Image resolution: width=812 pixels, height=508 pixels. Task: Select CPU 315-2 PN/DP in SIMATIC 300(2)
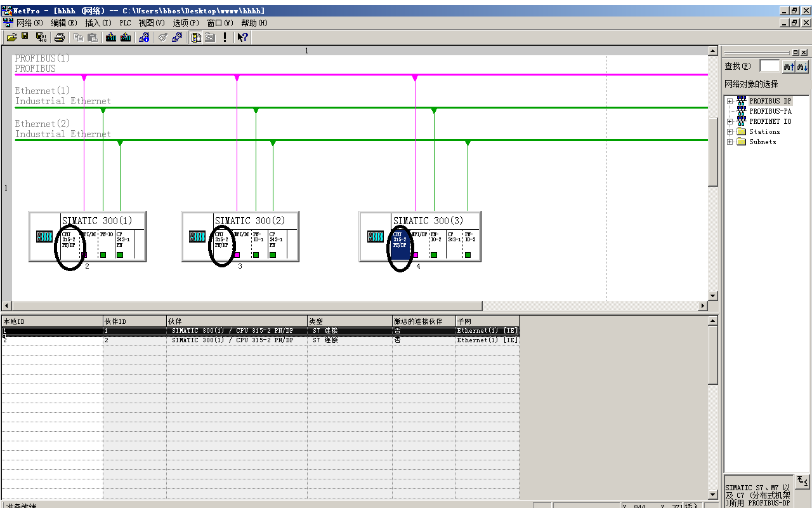click(x=222, y=244)
